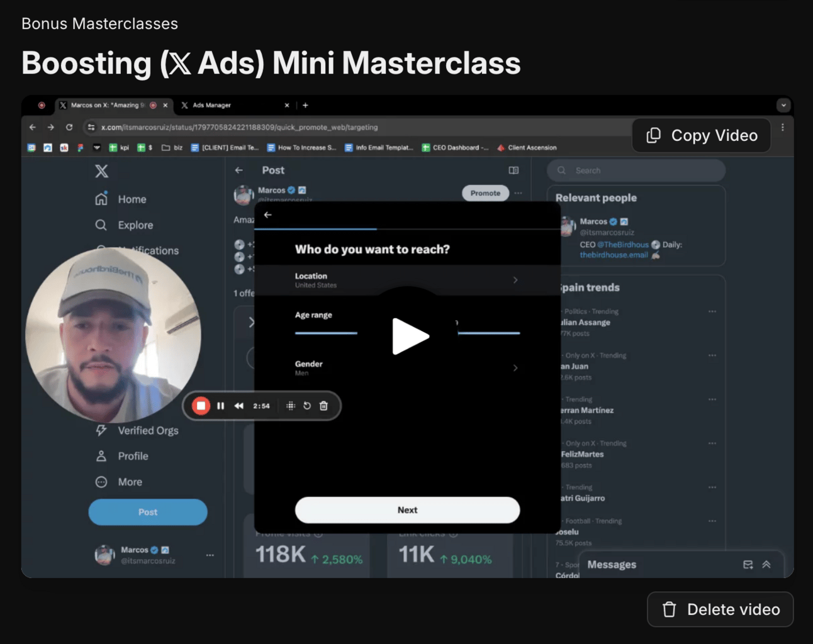Image resolution: width=813 pixels, height=644 pixels.
Task: Open the post's three-dot menu beside Promote
Action: pos(518,193)
